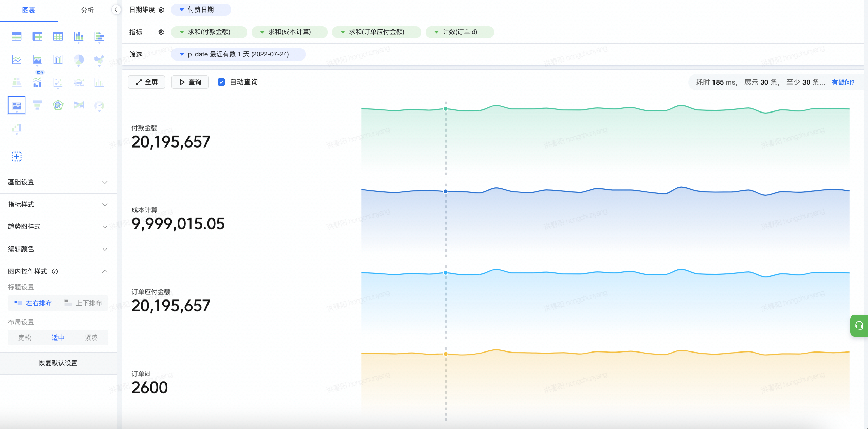Screen dimensions: 868x429
Task: Click the 2600 order count value
Action: pyautogui.click(x=149, y=388)
